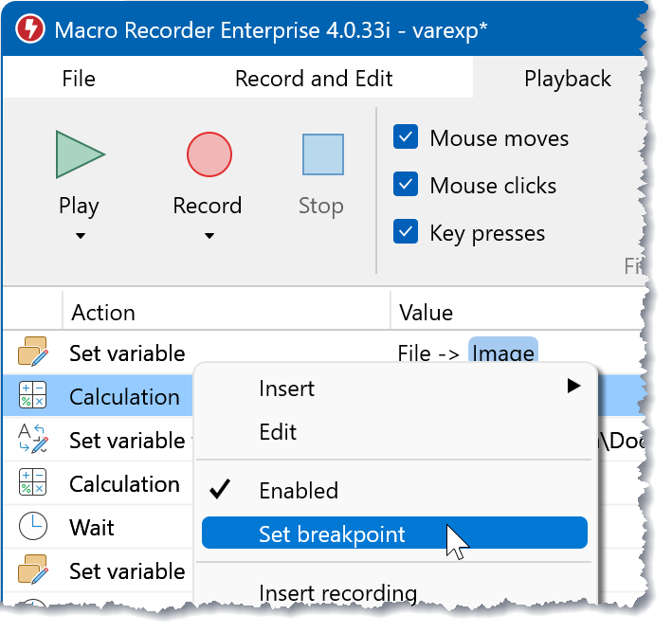Click the blue Stop square icon

322,154
